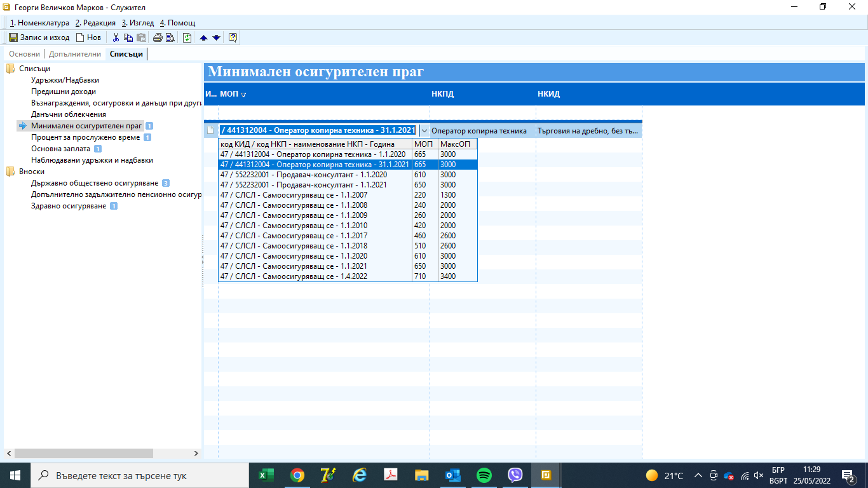Open Print preview from the toolbar

point(170,37)
